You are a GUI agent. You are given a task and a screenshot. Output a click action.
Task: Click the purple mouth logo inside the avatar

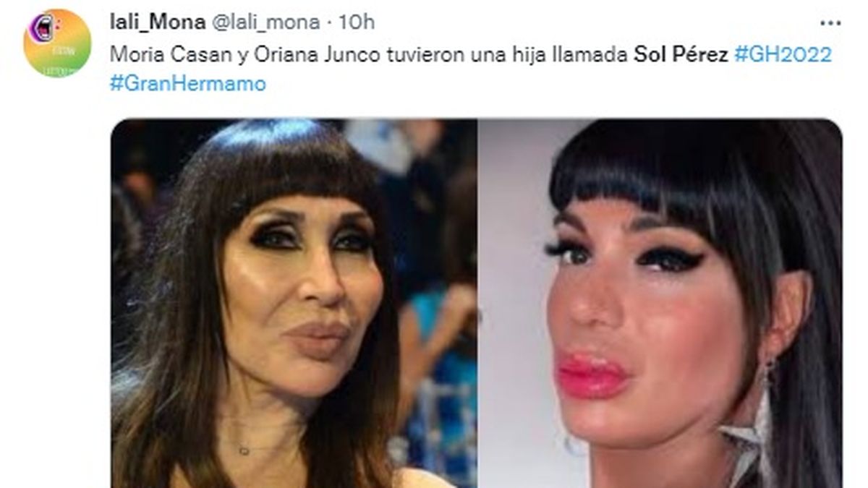43,28
